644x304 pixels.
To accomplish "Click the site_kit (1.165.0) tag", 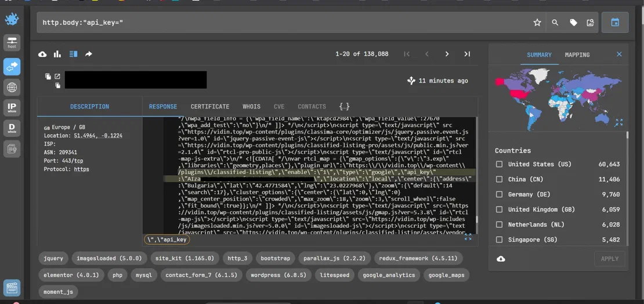I will pos(184,258).
